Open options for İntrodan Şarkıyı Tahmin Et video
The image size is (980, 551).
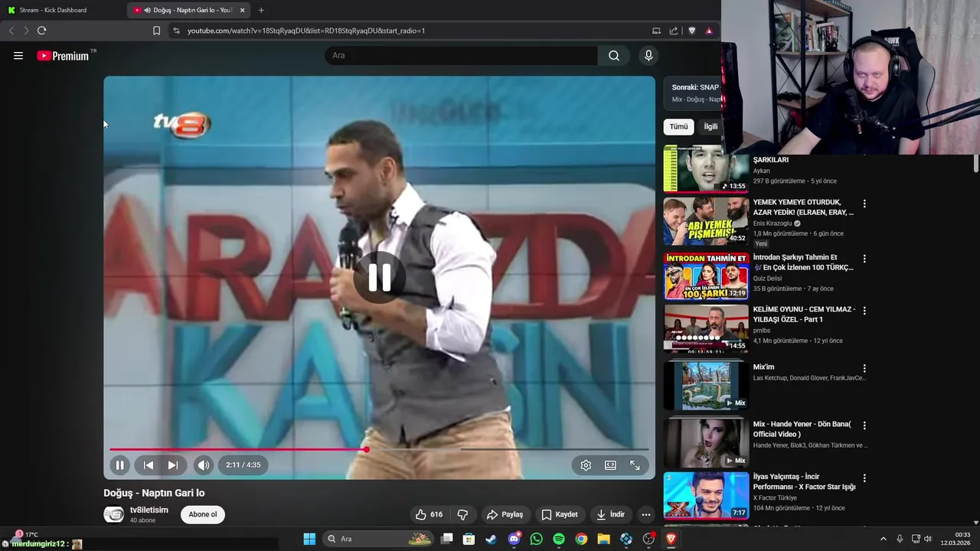point(864,259)
